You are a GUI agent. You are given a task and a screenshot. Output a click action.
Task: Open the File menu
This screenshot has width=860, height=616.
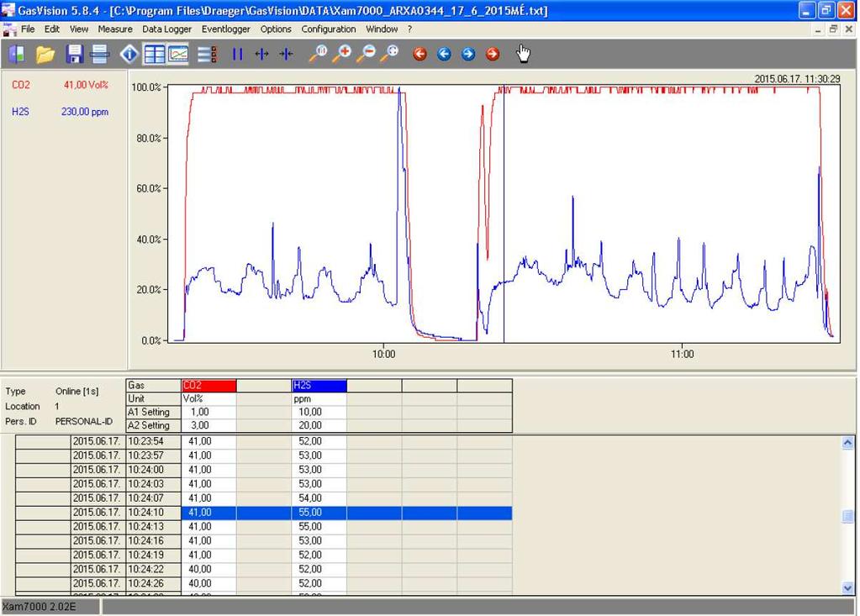28,29
